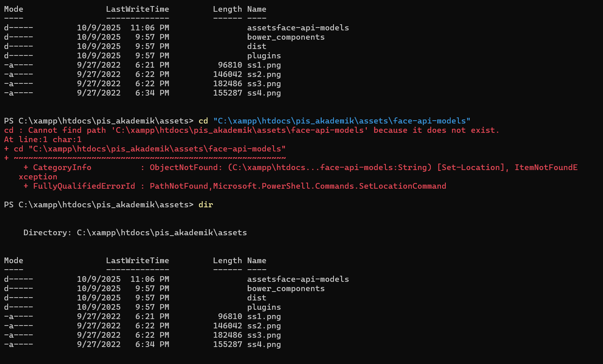This screenshot has height=364, width=603.
Task: Click length '155287' in the first listing
Action: tap(227, 93)
